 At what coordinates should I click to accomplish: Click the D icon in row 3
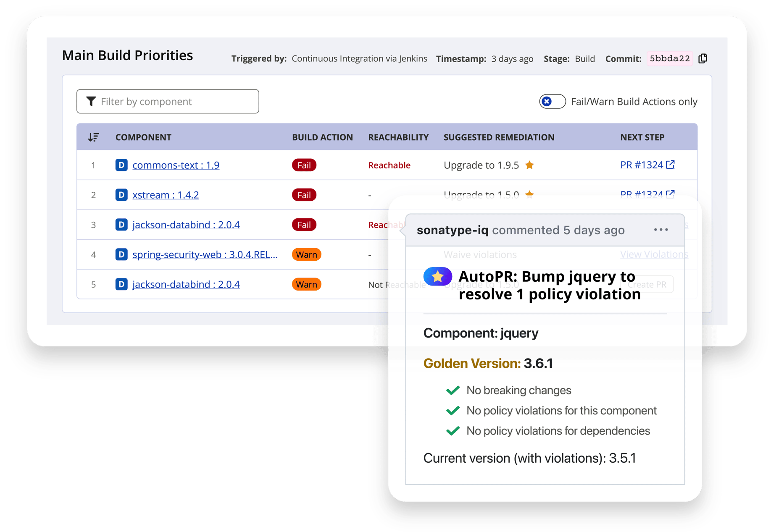coord(121,225)
